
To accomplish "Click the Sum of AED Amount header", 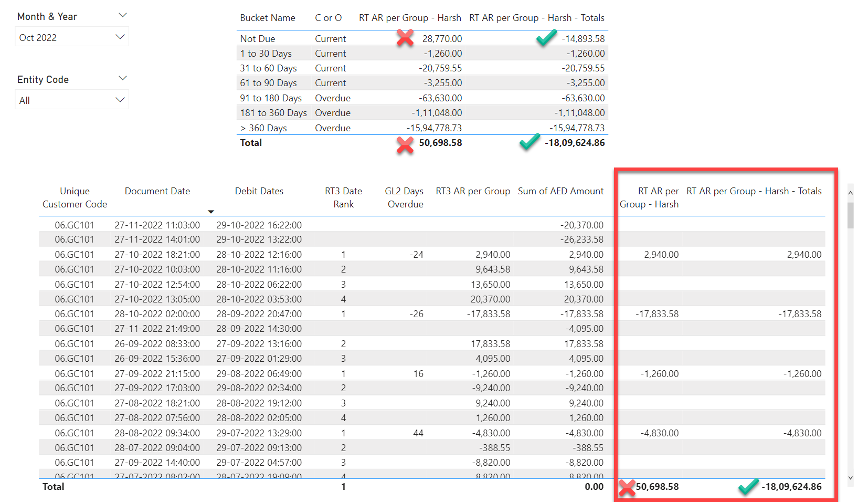I will 560,191.
